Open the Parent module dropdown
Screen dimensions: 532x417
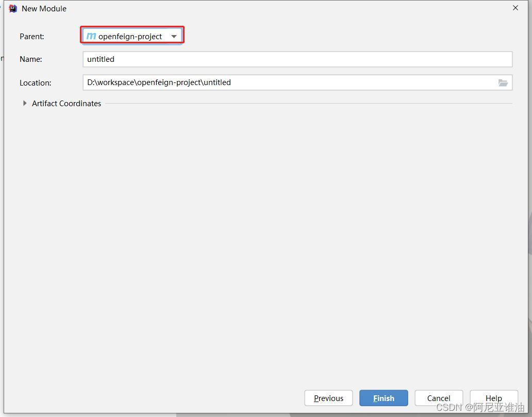click(132, 36)
